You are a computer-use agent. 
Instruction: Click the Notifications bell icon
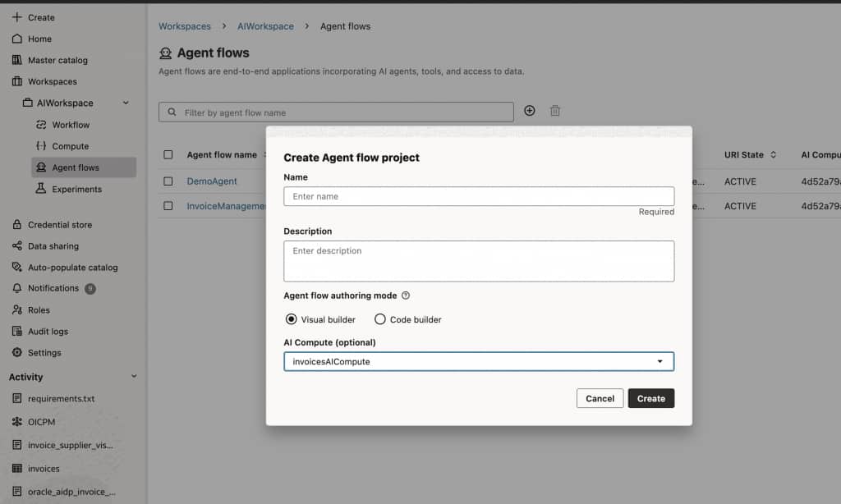pyautogui.click(x=17, y=288)
